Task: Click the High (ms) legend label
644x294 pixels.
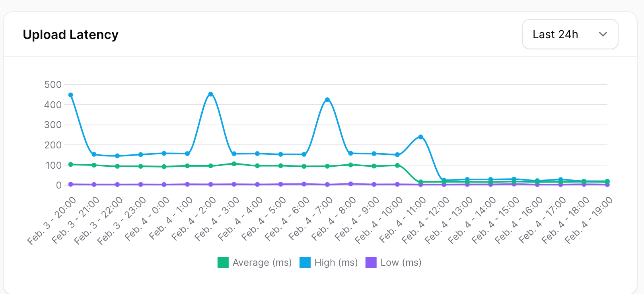Action: (336, 263)
